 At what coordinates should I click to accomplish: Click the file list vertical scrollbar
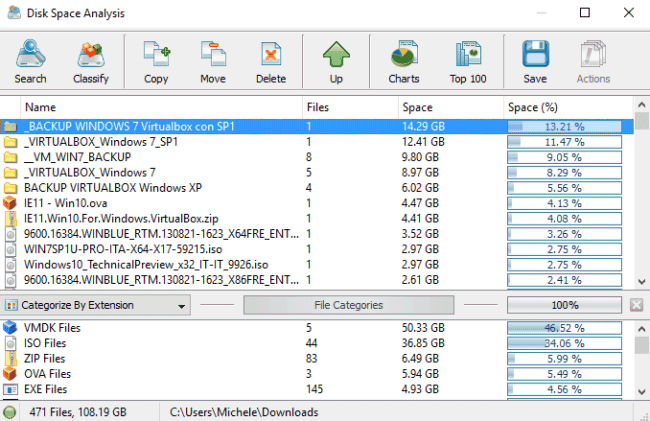pyautogui.click(x=641, y=200)
